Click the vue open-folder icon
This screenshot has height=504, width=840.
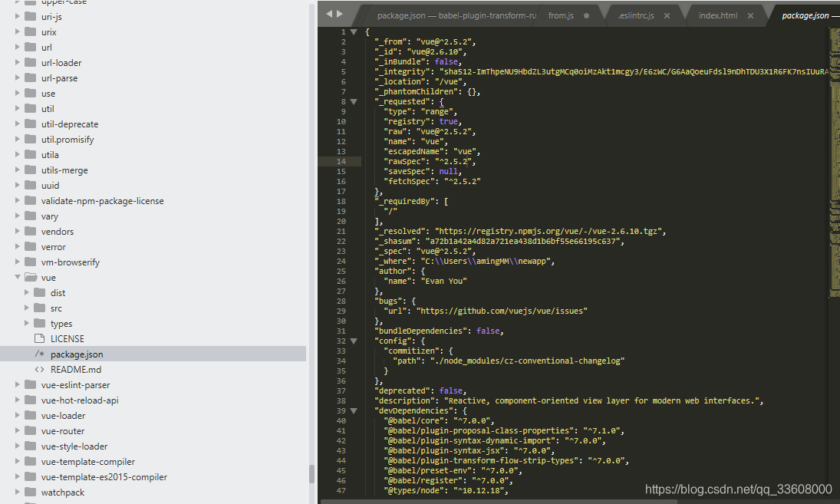coord(31,277)
